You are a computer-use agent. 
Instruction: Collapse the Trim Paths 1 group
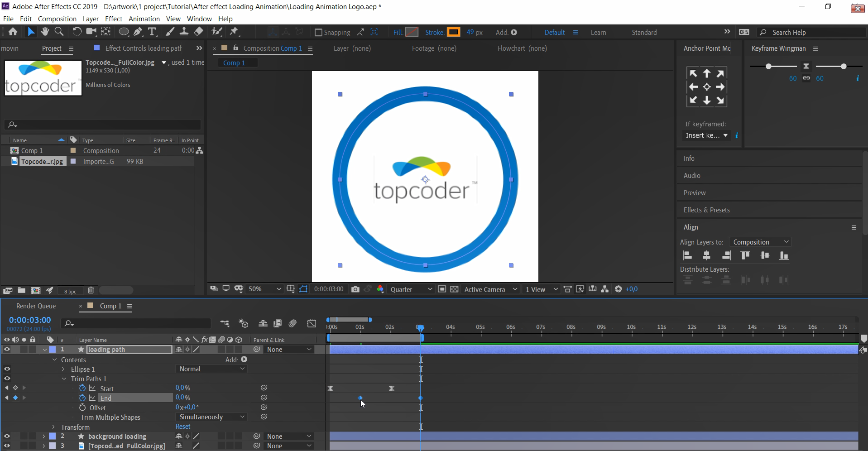pyautogui.click(x=64, y=379)
